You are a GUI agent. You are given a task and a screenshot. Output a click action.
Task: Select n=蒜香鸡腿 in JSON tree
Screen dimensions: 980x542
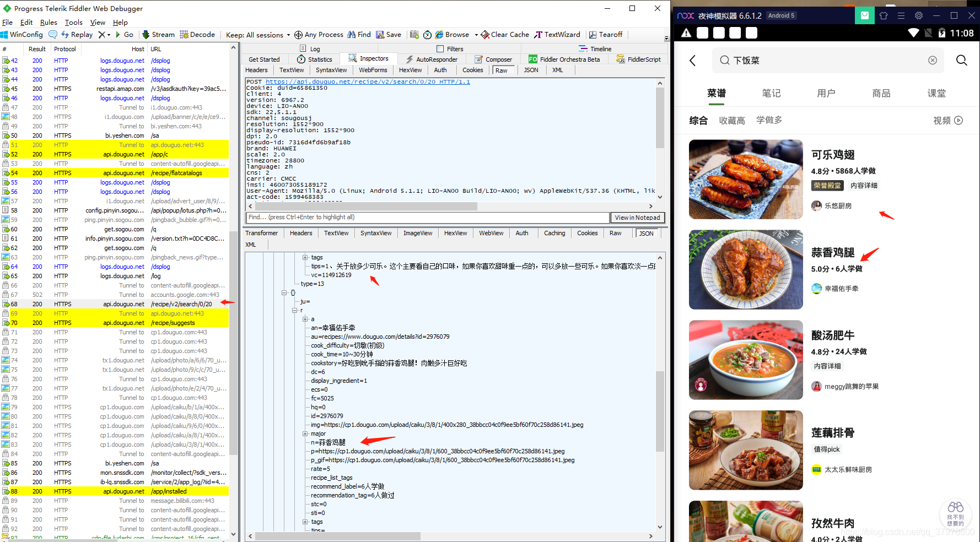pyautogui.click(x=328, y=442)
